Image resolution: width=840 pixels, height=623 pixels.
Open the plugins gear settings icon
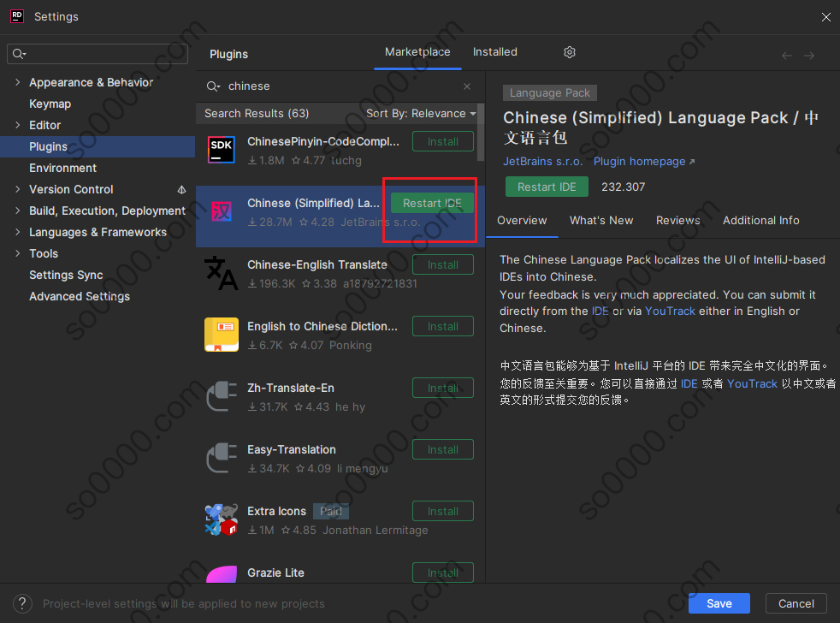pyautogui.click(x=570, y=52)
